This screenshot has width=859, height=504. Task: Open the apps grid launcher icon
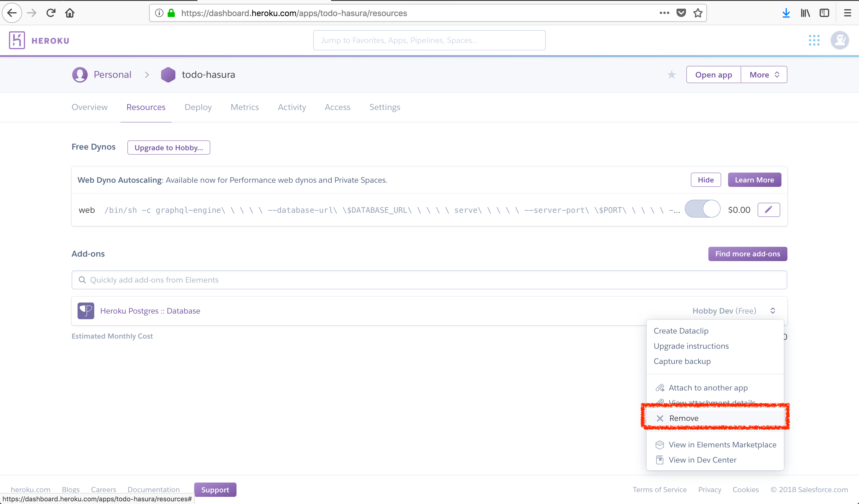(x=814, y=41)
